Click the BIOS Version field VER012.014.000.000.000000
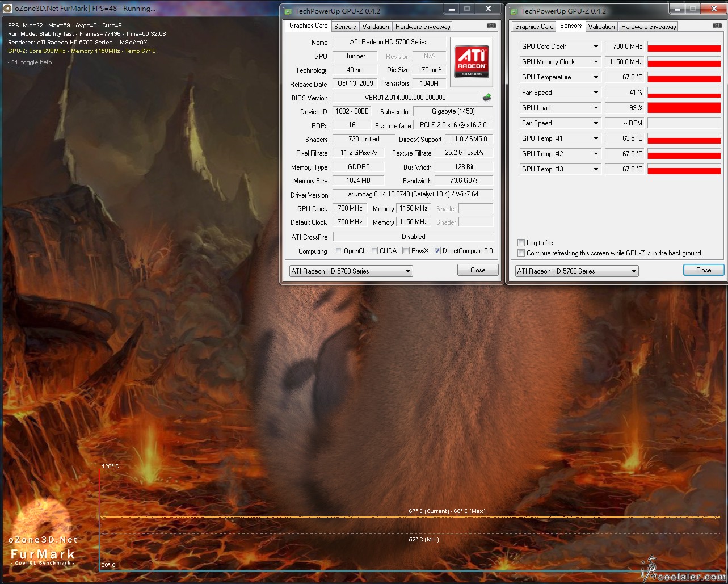 [x=405, y=98]
